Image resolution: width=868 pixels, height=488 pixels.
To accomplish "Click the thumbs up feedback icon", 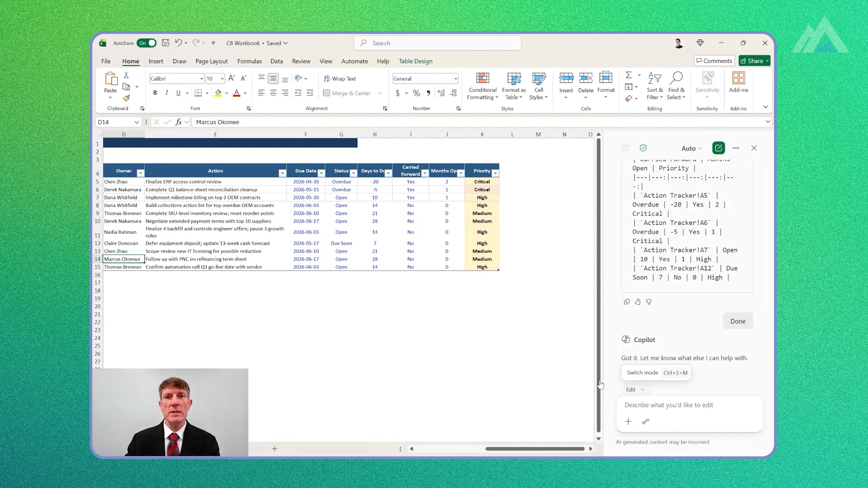I will coord(638,302).
